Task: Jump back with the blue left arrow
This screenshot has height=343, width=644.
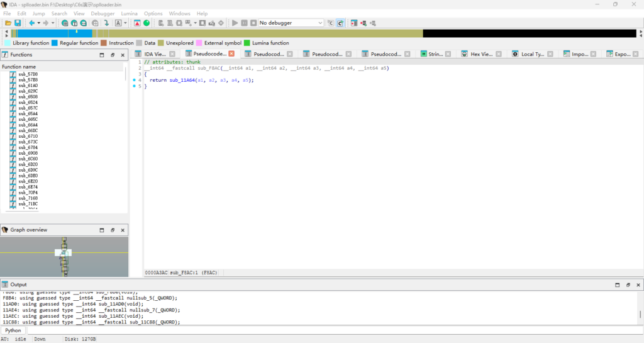Action: (x=31, y=23)
